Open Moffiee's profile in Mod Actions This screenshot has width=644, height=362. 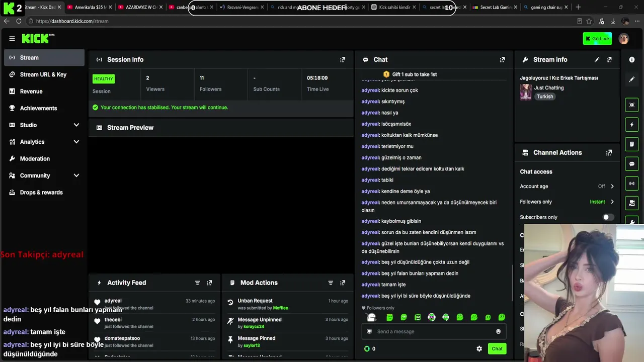[281, 308]
